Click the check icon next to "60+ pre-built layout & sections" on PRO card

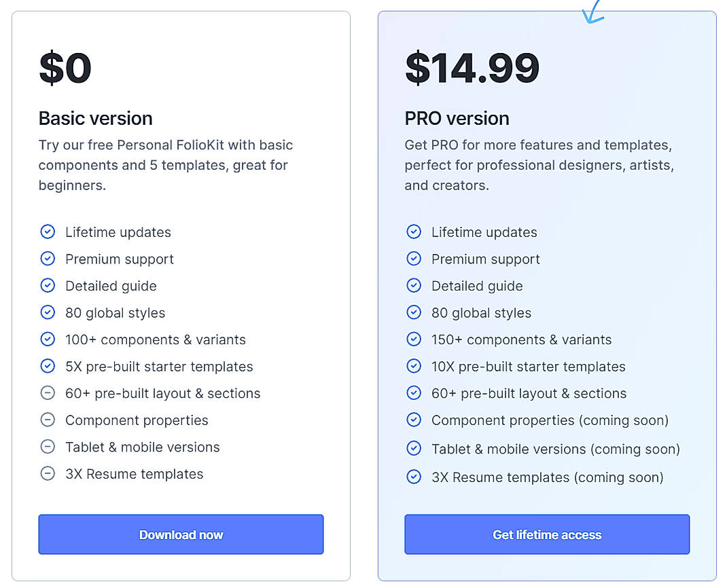point(414,393)
